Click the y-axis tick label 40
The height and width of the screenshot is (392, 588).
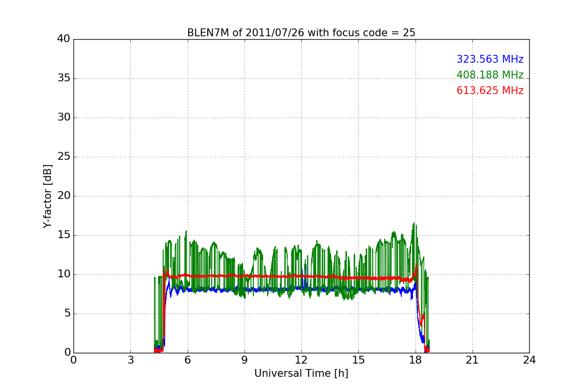(x=63, y=39)
